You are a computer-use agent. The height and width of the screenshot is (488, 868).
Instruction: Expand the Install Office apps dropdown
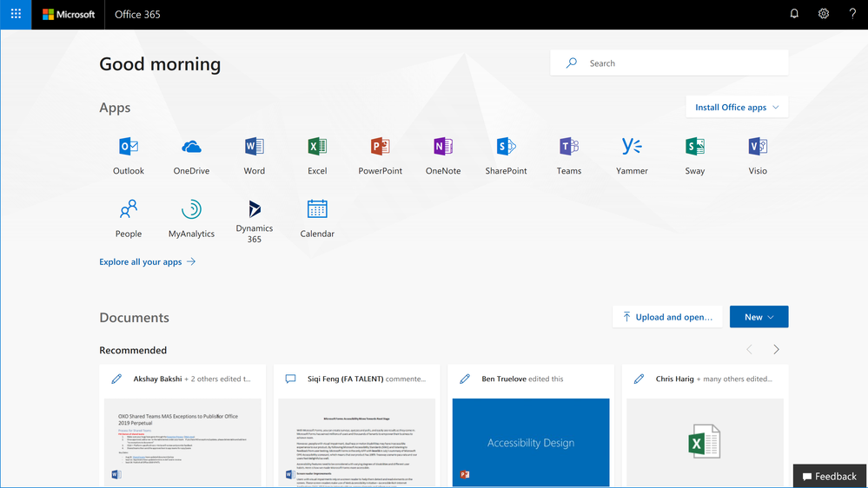tap(737, 108)
